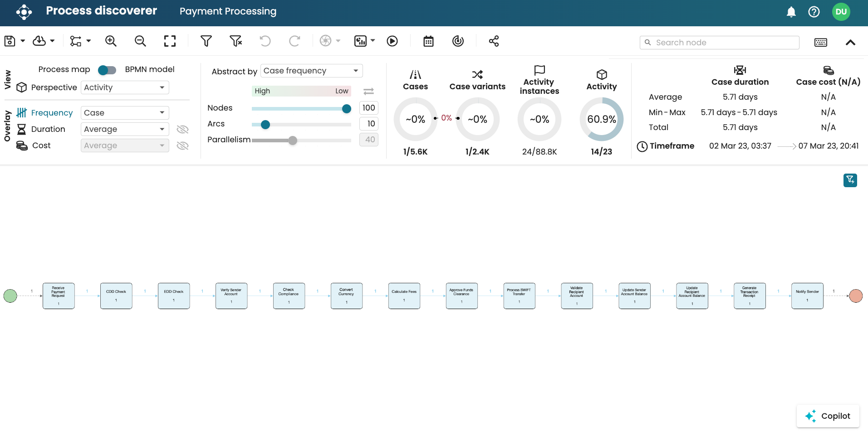
Task: Open the filter funnel tool
Action: [x=206, y=41]
